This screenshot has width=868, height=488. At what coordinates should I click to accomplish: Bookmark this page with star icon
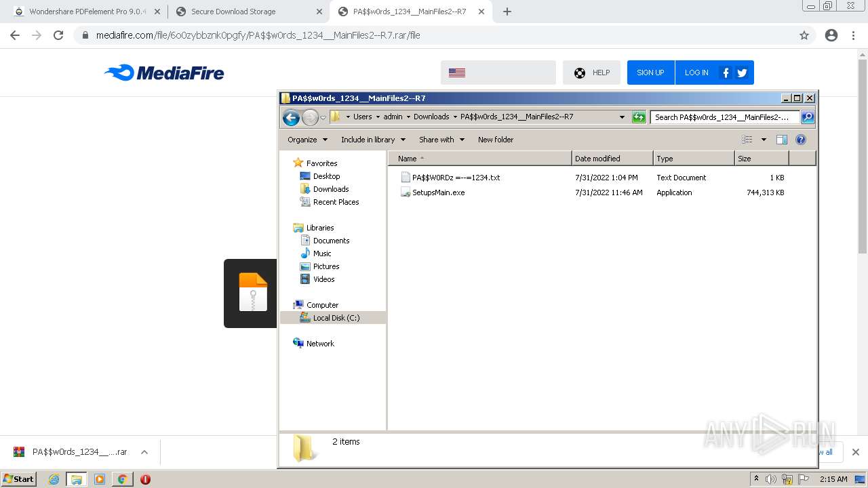tap(804, 35)
